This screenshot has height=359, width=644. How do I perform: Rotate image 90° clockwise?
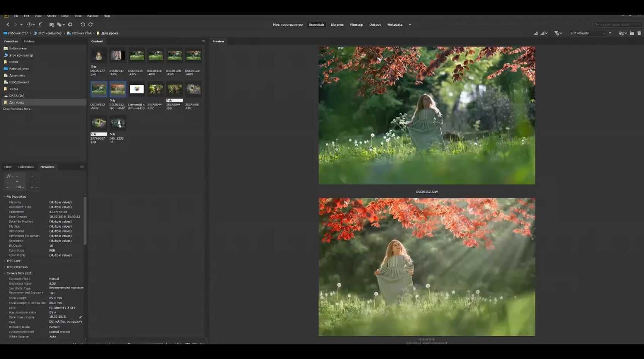(x=91, y=24)
